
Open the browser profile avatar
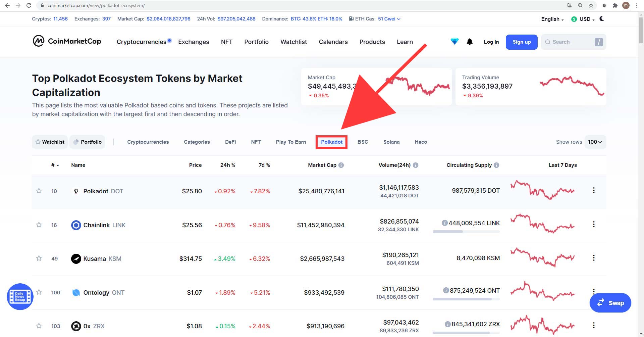626,5
